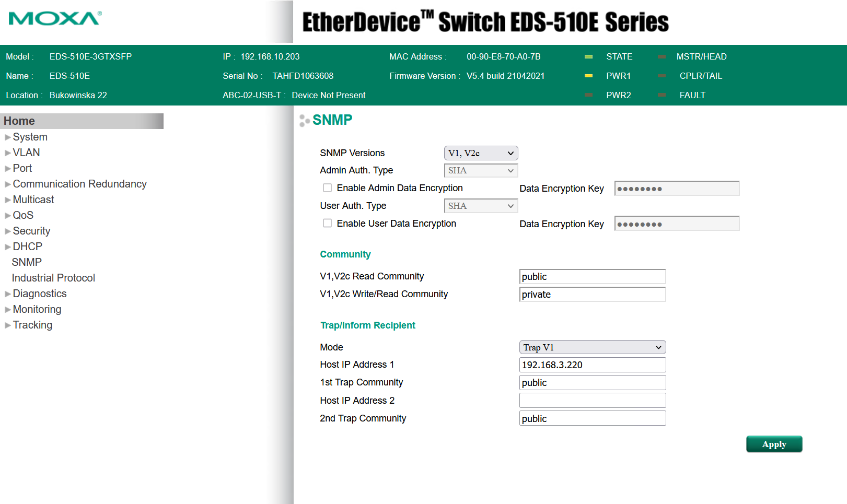Image resolution: width=847 pixels, height=504 pixels.
Task: Expand the Diagnostics menu arrow
Action: coord(7,294)
